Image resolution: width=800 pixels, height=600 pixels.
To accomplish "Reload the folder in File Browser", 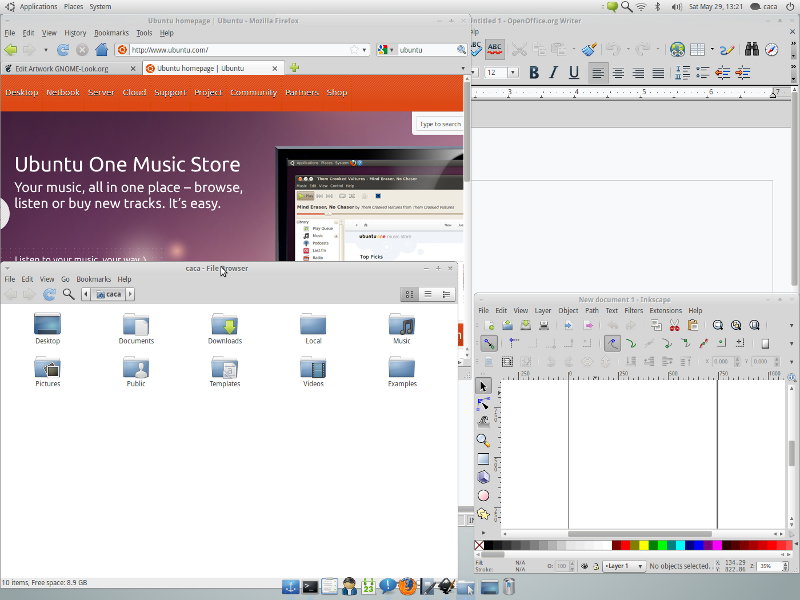I will coord(49,294).
